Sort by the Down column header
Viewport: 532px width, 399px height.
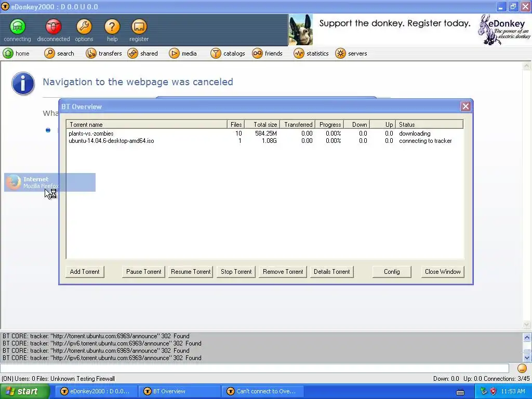point(356,125)
